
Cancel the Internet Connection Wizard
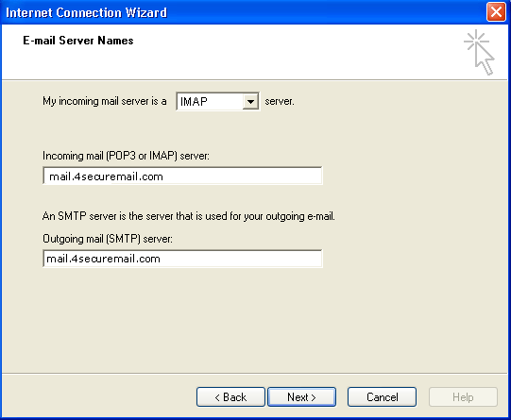click(x=382, y=397)
